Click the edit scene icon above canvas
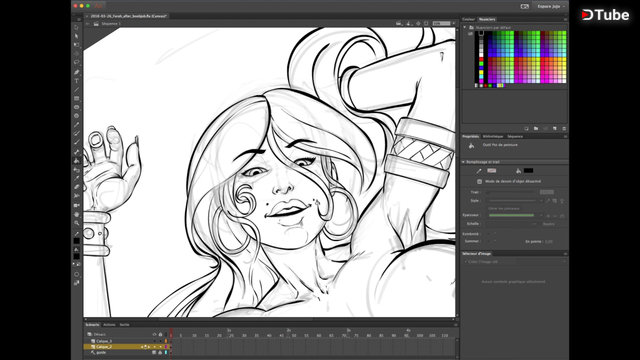The width and height of the screenshot is (640, 360). click(x=399, y=24)
